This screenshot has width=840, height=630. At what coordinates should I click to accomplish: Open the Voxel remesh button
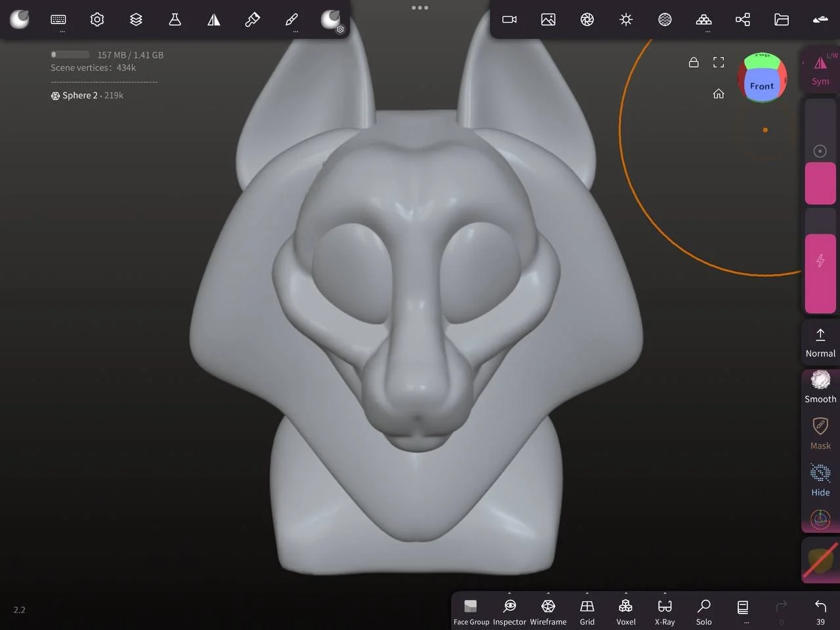tap(626, 611)
